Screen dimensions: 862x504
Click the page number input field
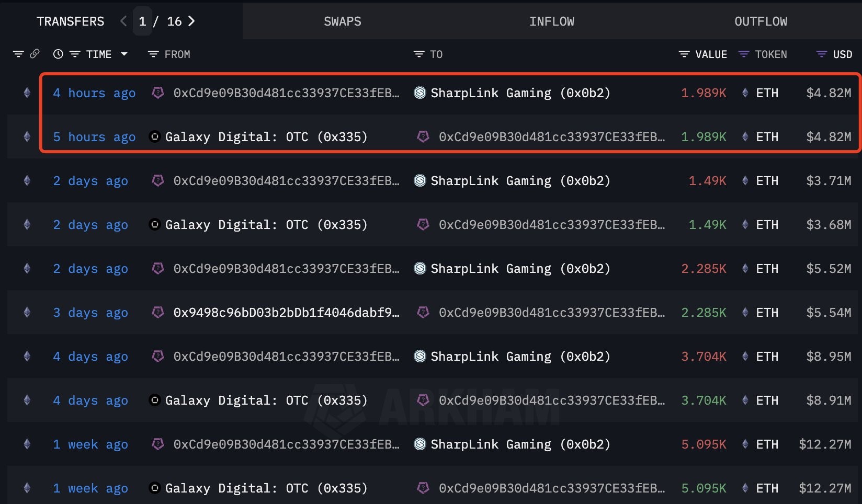142,21
